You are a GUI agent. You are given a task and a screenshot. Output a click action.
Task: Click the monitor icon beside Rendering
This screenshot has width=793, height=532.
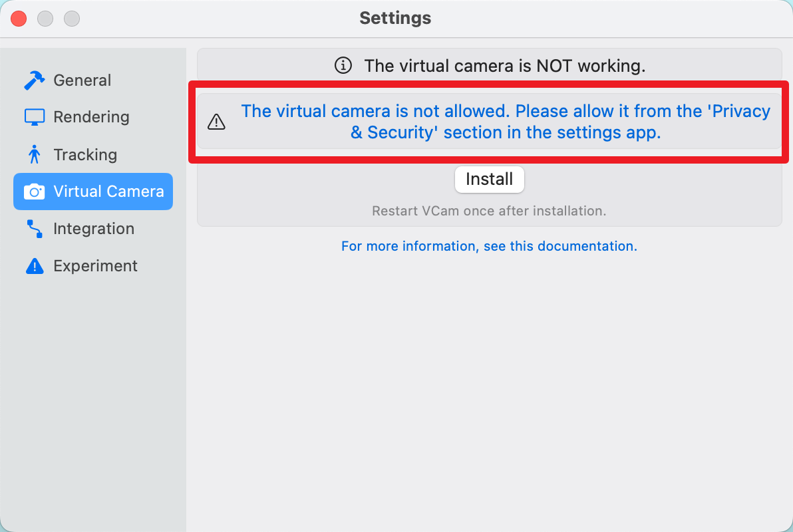(x=34, y=117)
